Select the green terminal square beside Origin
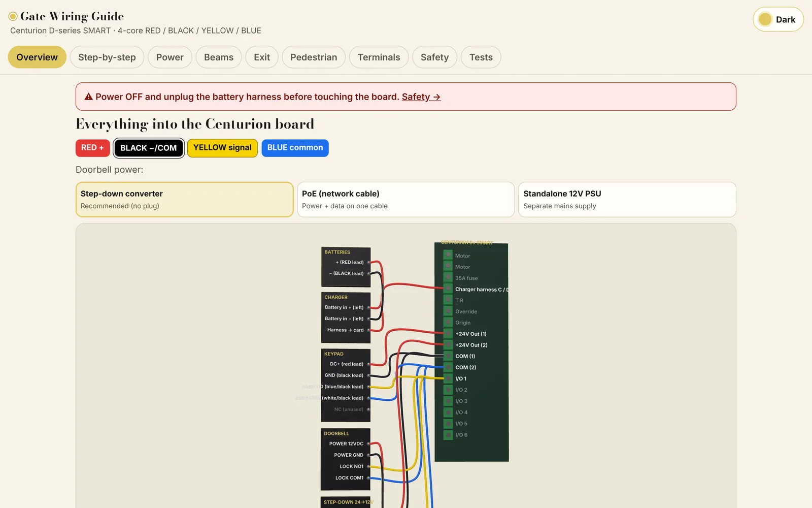The height and width of the screenshot is (508, 812). pos(448,323)
